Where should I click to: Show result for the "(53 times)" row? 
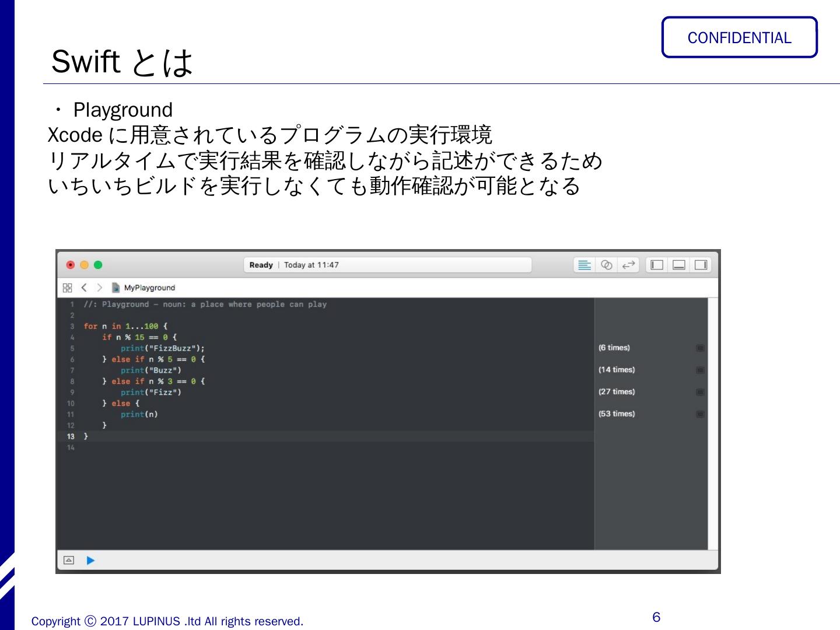[x=700, y=414]
